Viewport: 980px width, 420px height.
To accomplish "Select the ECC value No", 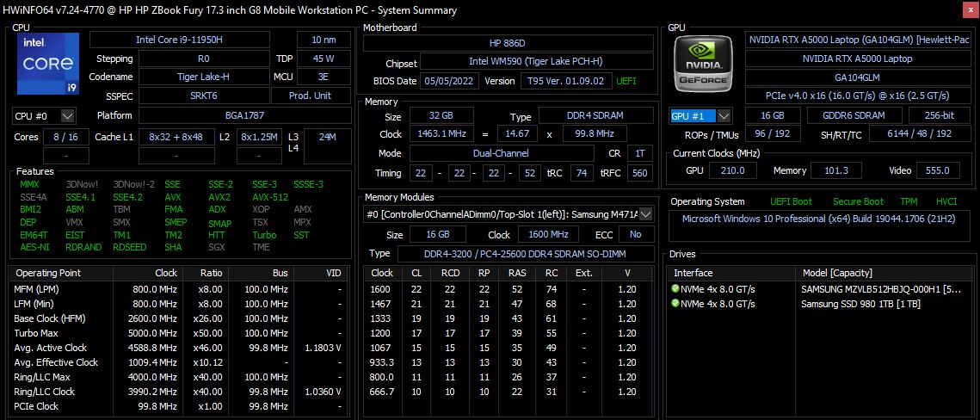I will 636,234.
